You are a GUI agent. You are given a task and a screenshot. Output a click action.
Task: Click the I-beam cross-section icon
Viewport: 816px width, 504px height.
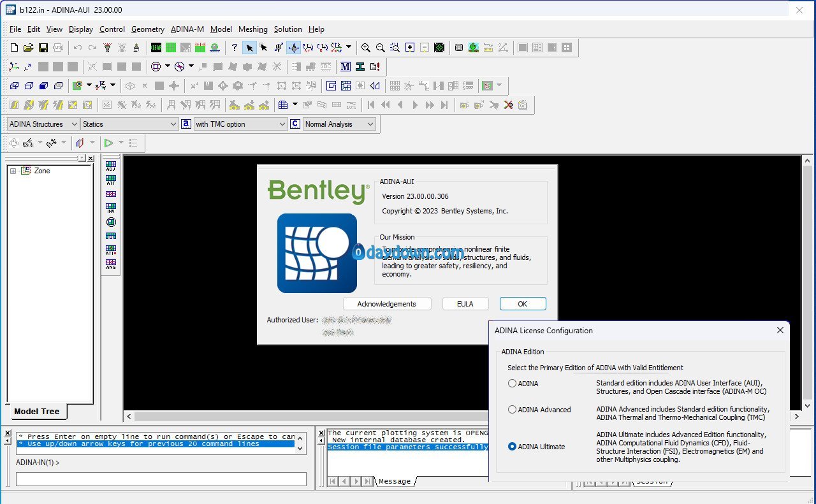(360, 66)
